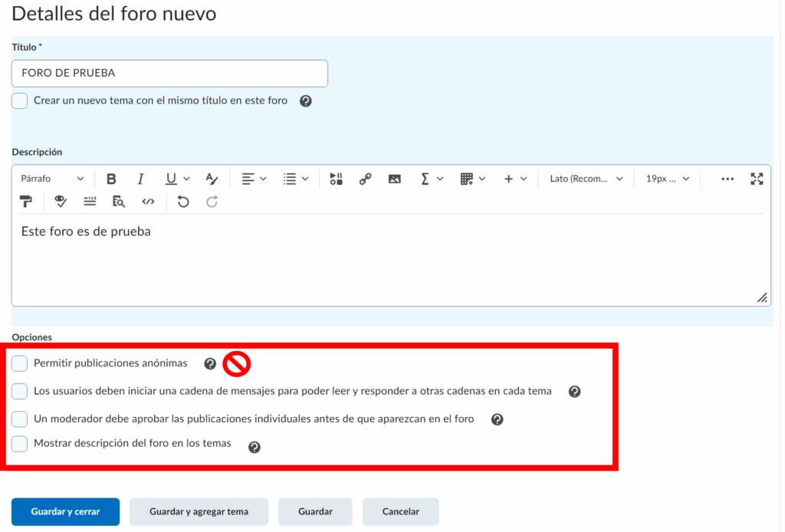
Task: Expand the Lato font family dropdown
Action: coord(586,179)
